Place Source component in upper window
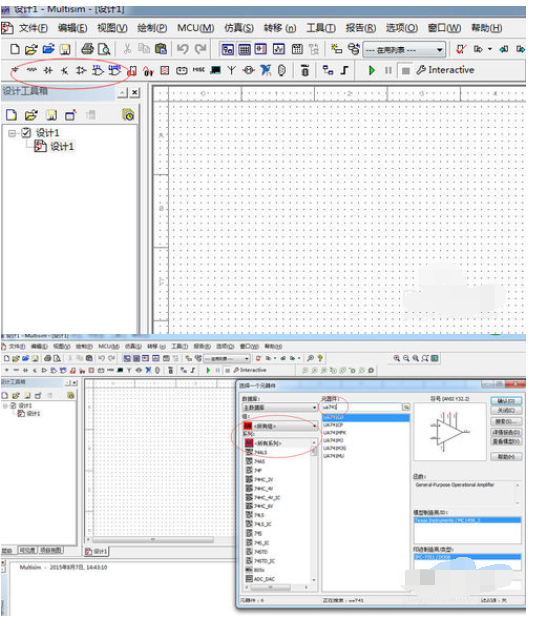545x631 pixels. (x=15, y=70)
